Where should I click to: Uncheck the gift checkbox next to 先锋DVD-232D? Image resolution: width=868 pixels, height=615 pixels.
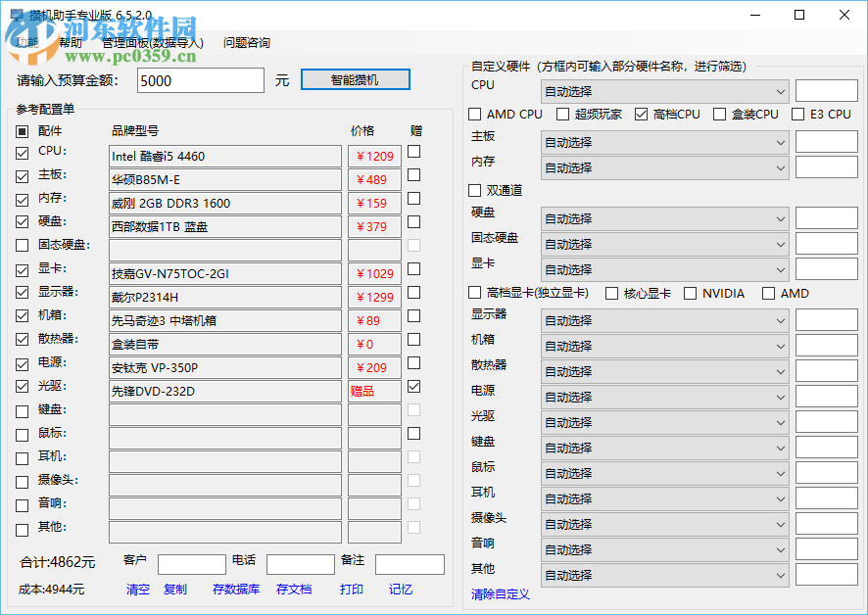tap(413, 387)
